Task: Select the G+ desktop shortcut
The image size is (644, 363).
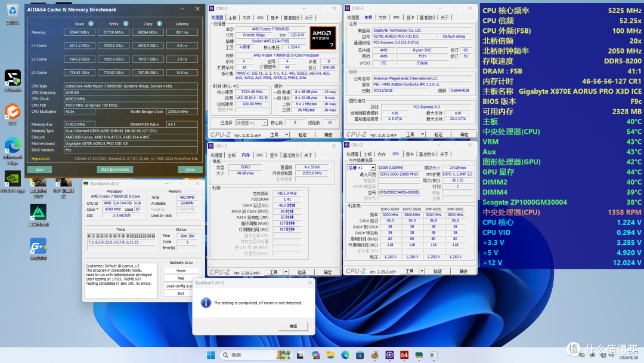Action: (x=38, y=248)
